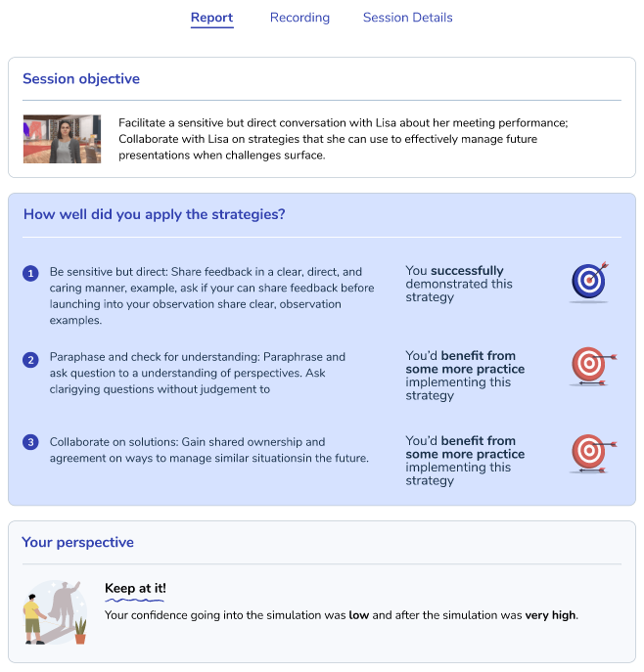644x672 pixels.
Task: Click the session objective description text
Action: point(343,139)
